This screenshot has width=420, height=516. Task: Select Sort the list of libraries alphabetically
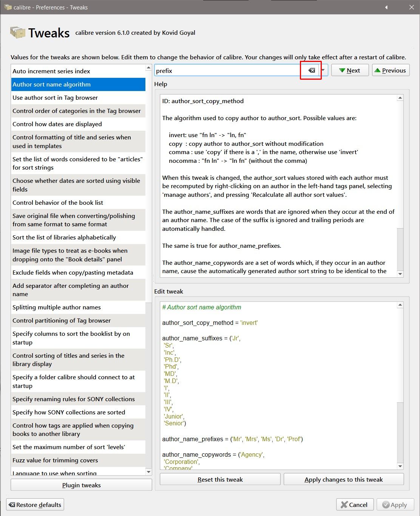pyautogui.click(x=78, y=237)
